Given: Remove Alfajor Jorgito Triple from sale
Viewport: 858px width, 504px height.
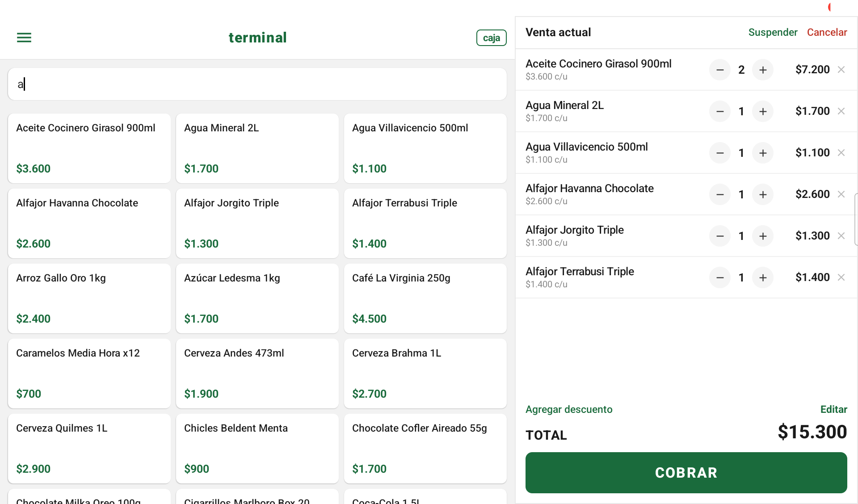Looking at the screenshot, I should click(841, 236).
